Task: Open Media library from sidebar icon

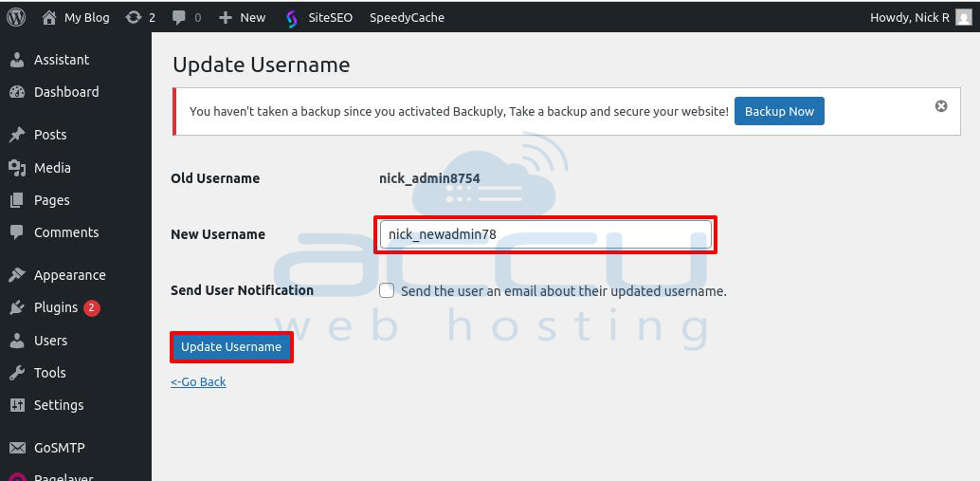Action: pos(17,168)
